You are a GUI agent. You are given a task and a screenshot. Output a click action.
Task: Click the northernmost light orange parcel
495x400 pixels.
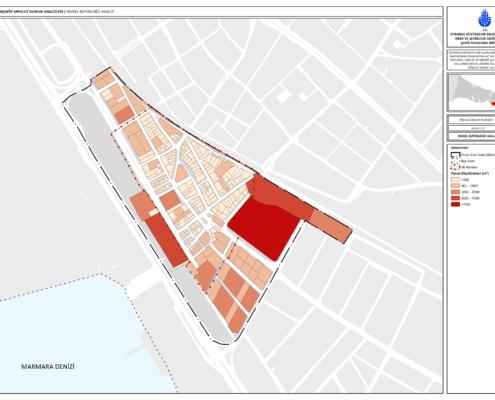[103, 79]
